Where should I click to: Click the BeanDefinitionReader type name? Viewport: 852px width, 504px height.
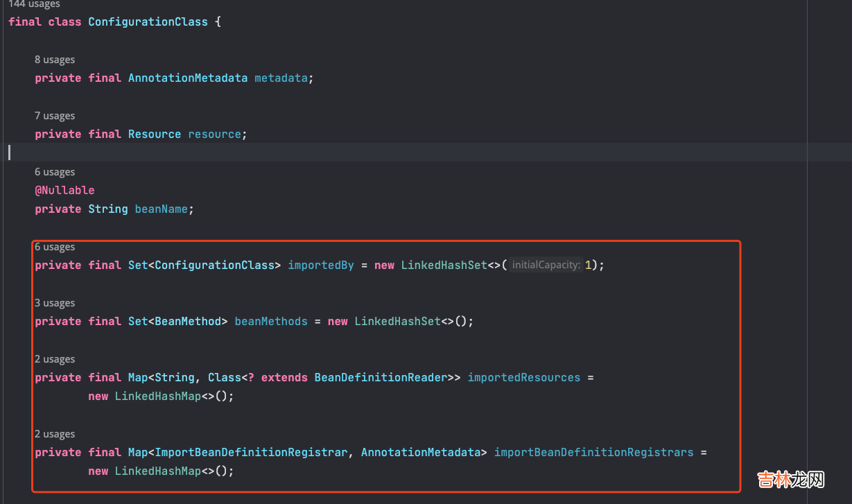[381, 377]
